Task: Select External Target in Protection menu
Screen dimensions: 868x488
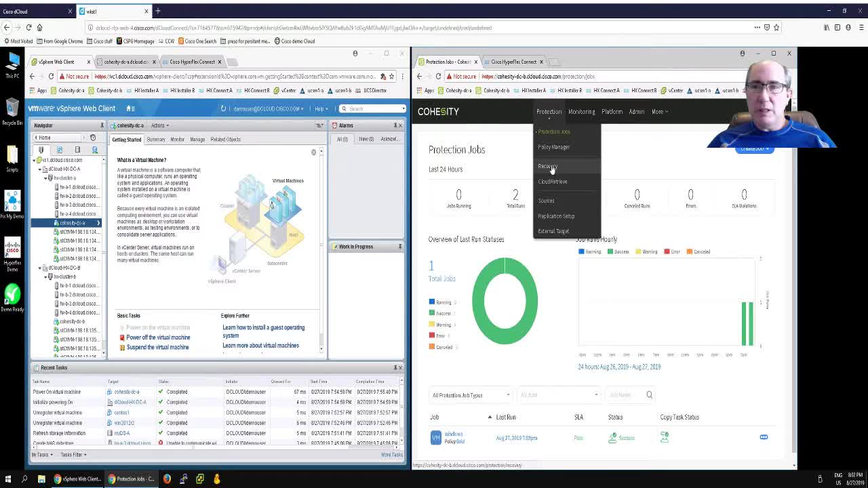Action: [x=553, y=231]
